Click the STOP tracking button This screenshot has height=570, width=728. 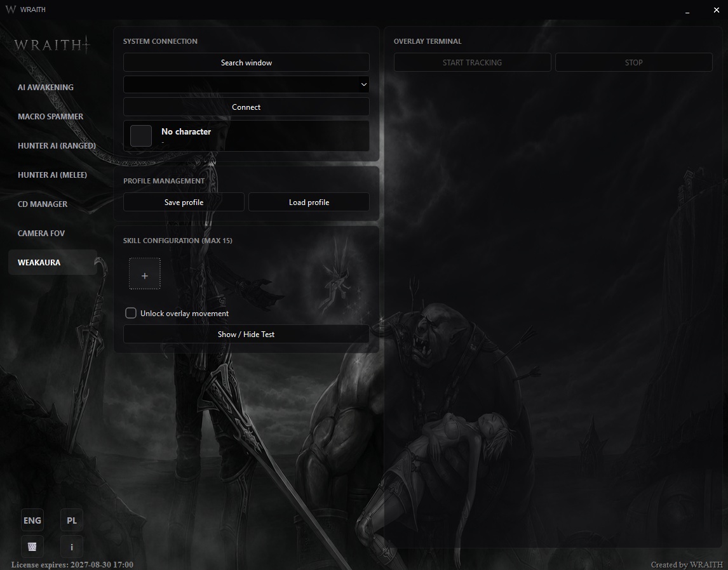point(634,63)
